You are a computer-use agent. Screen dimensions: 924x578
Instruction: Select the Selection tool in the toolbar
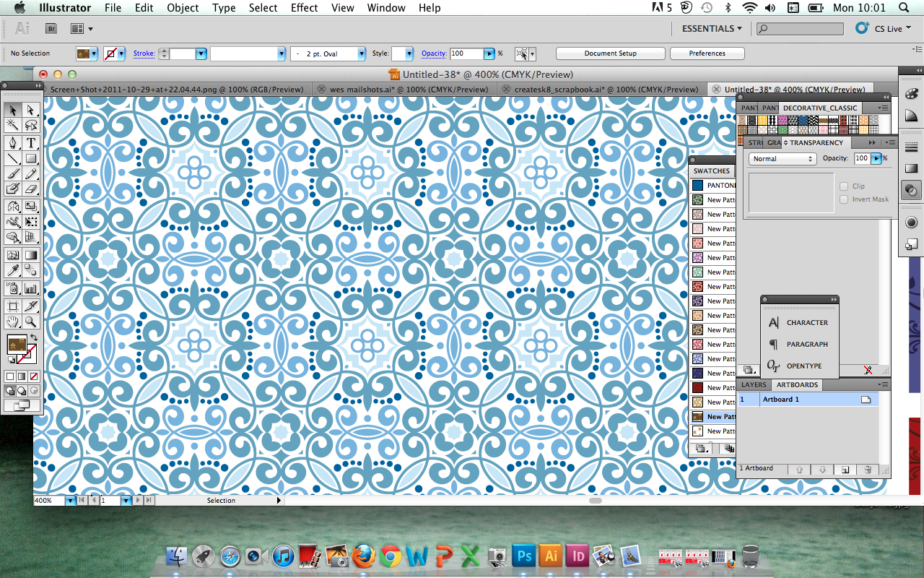[12, 111]
